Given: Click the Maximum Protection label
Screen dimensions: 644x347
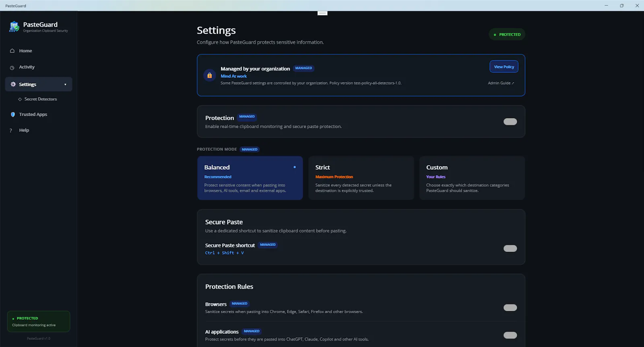Looking at the screenshot, I should coord(334,177).
